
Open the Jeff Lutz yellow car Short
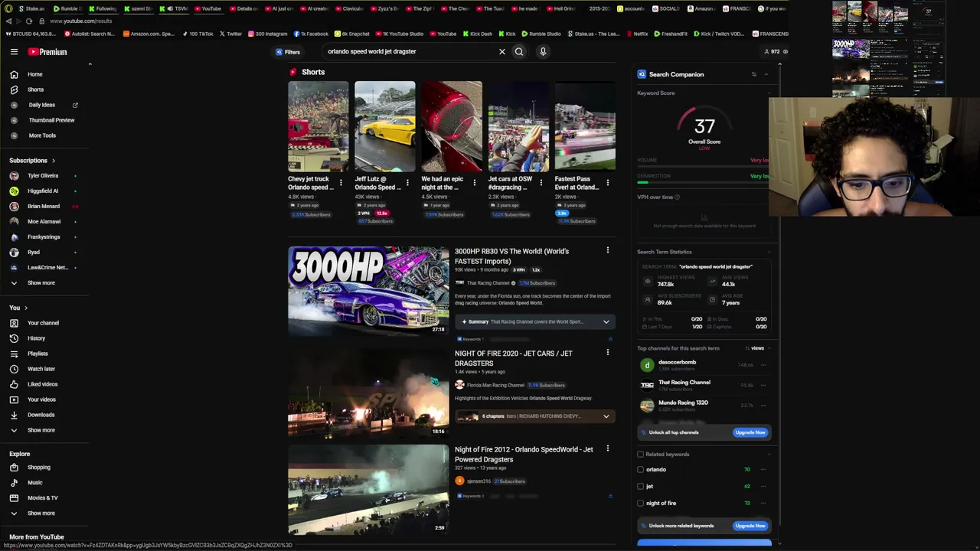click(385, 126)
